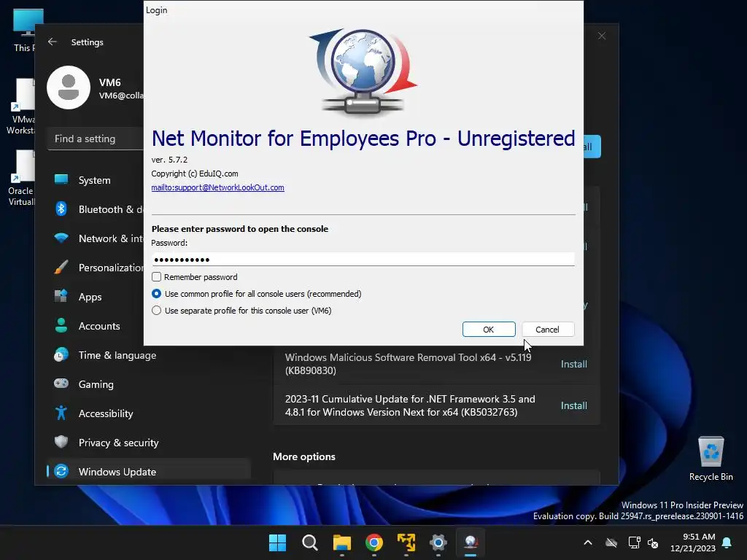
Task: Select common profile for all console users
Action: coord(156,294)
